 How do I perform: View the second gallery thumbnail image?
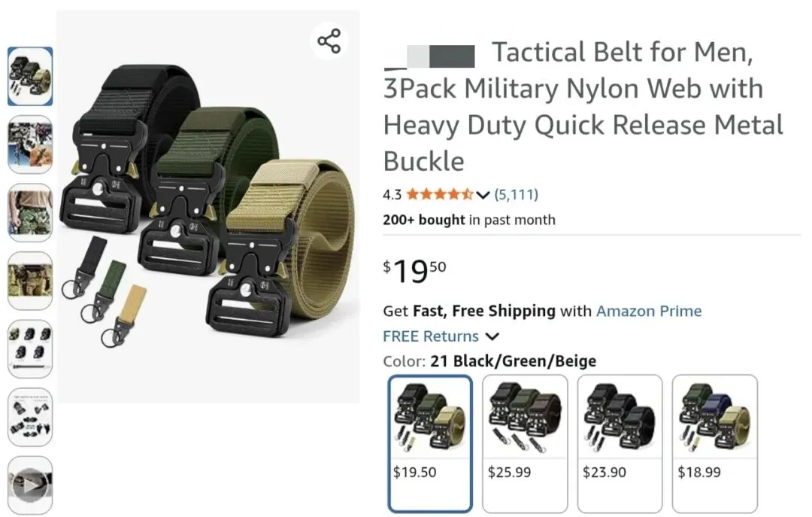click(30, 144)
